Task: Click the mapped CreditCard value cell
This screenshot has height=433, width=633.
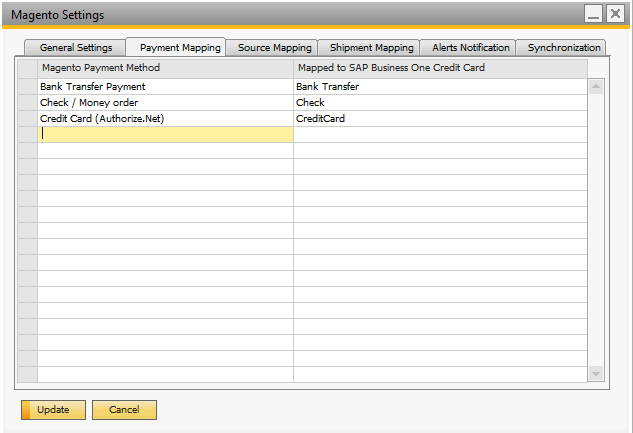Action: [440, 119]
